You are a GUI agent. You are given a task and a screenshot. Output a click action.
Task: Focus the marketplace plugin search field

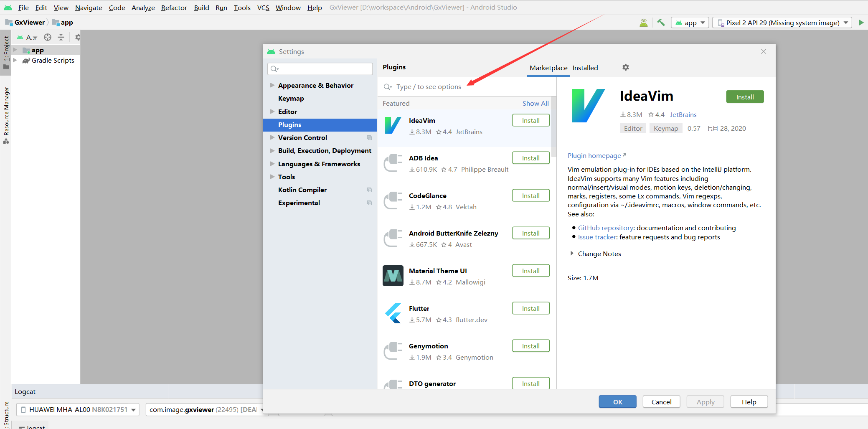tap(467, 86)
